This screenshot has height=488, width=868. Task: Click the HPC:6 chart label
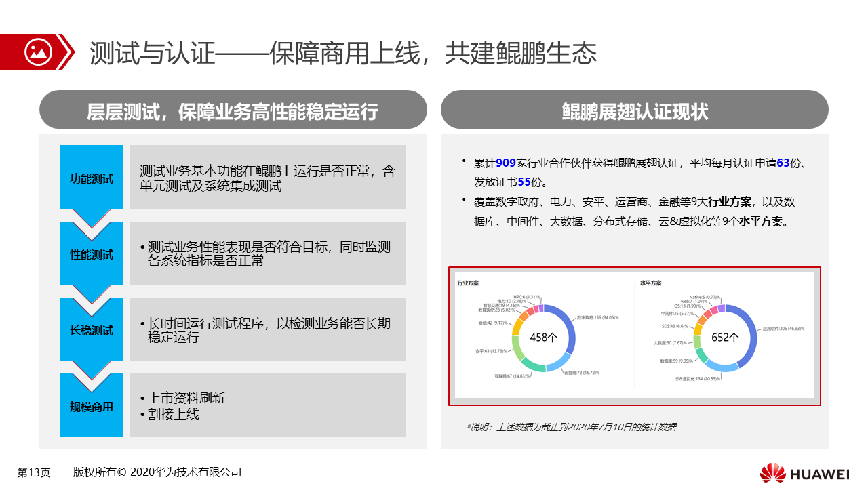pos(527,297)
